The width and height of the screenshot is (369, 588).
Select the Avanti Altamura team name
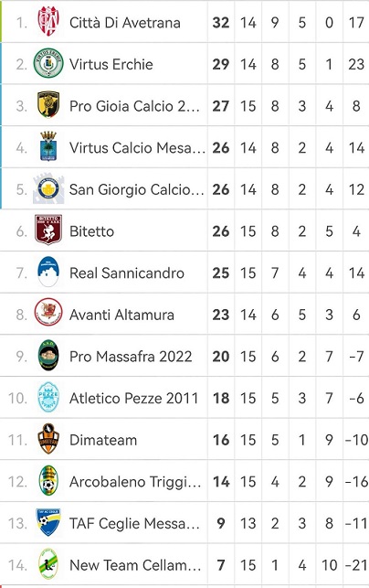(x=121, y=315)
